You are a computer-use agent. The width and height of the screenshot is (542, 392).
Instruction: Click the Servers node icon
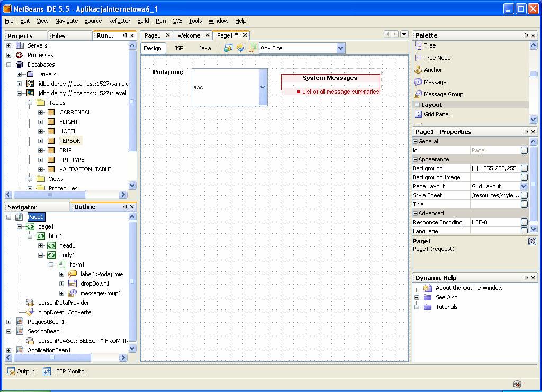coord(20,45)
